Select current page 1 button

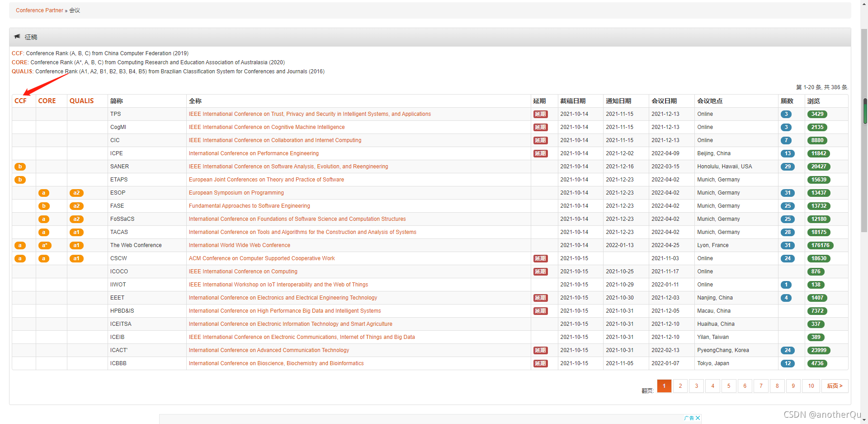(x=664, y=386)
